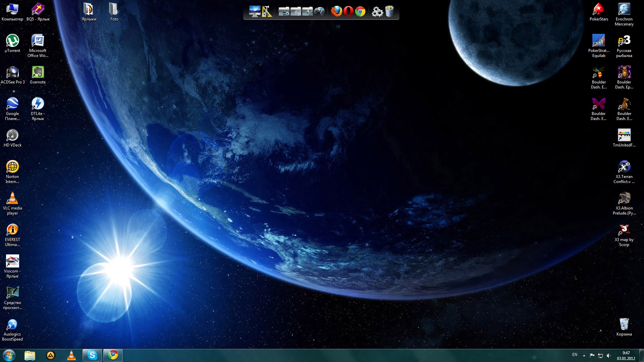Open the EN language selector

coord(575,355)
